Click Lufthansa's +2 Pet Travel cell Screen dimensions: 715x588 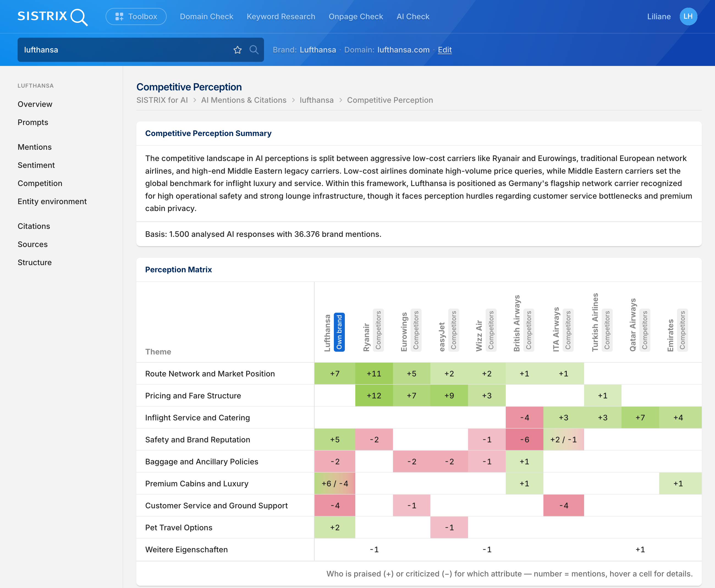tap(335, 528)
